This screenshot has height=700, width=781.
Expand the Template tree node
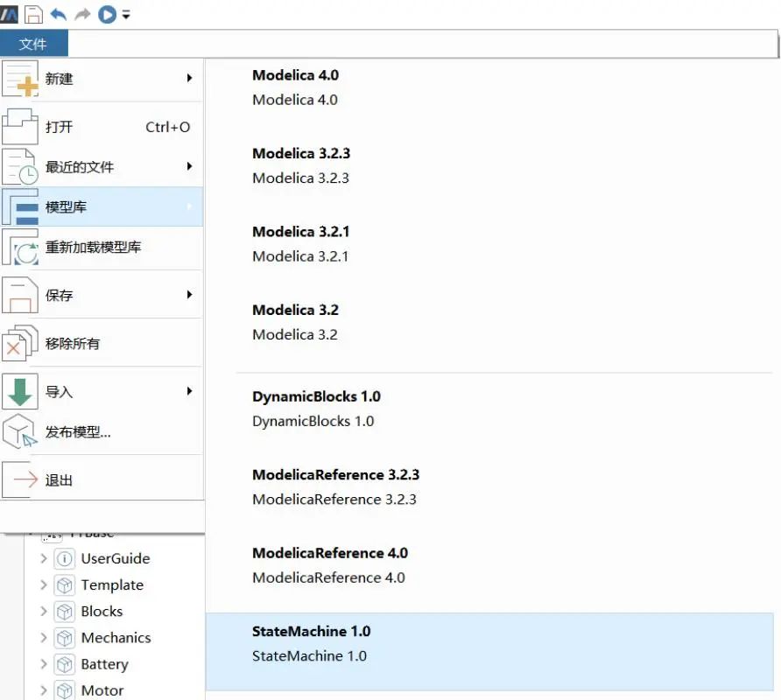44,584
